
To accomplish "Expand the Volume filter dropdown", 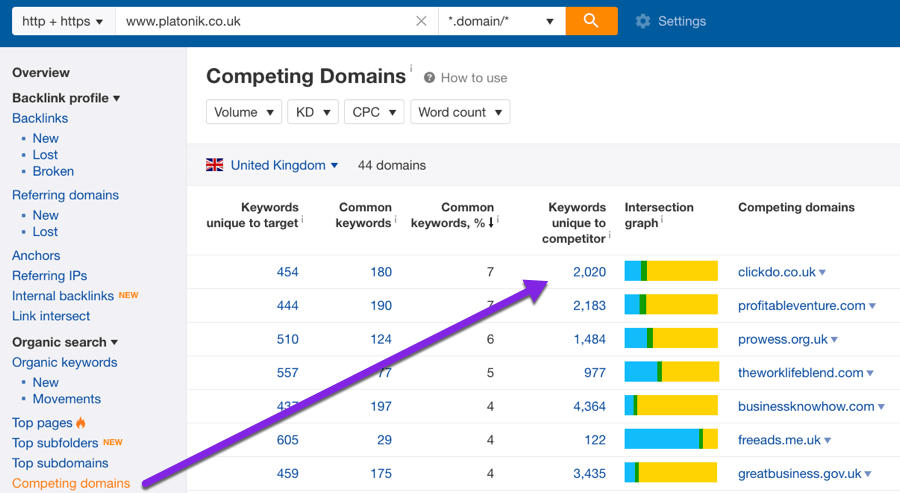I will click(x=243, y=112).
